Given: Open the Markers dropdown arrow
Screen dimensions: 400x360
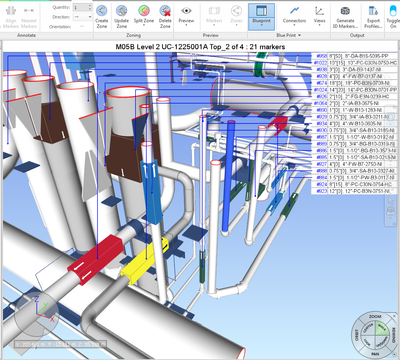Looking at the screenshot, I should (x=214, y=25).
